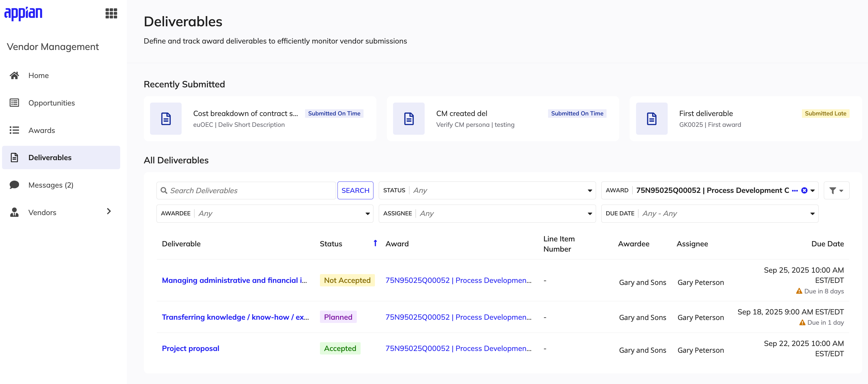This screenshot has height=384, width=868.
Task: Open Managing administrative and financial deliverable link
Action: point(234,280)
